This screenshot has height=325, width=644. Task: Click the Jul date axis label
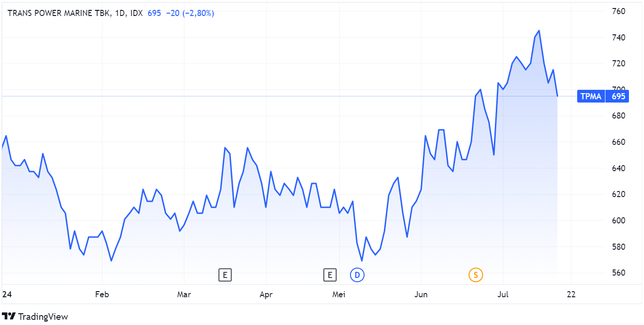(503, 295)
